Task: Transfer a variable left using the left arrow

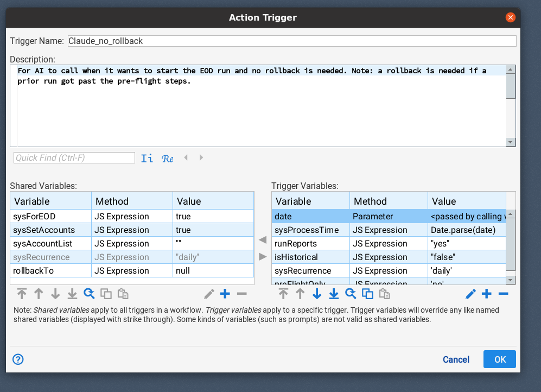Action: click(x=263, y=239)
